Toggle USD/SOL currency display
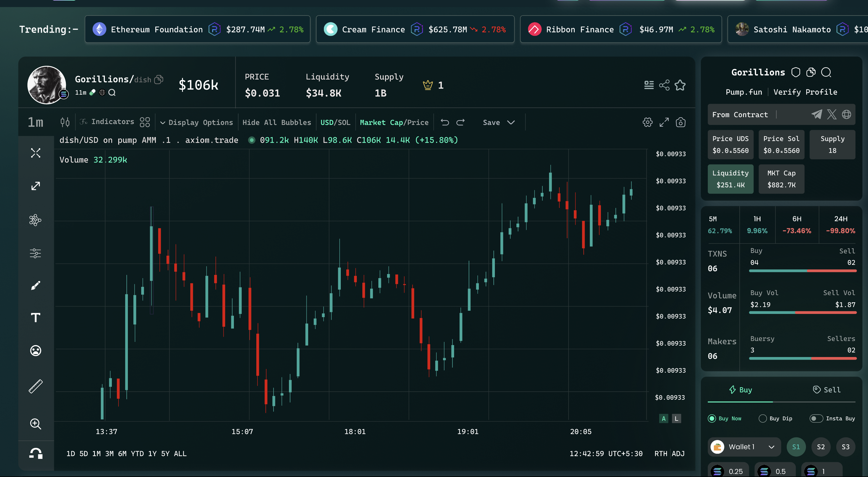This screenshot has width=868, height=477. [x=335, y=122]
